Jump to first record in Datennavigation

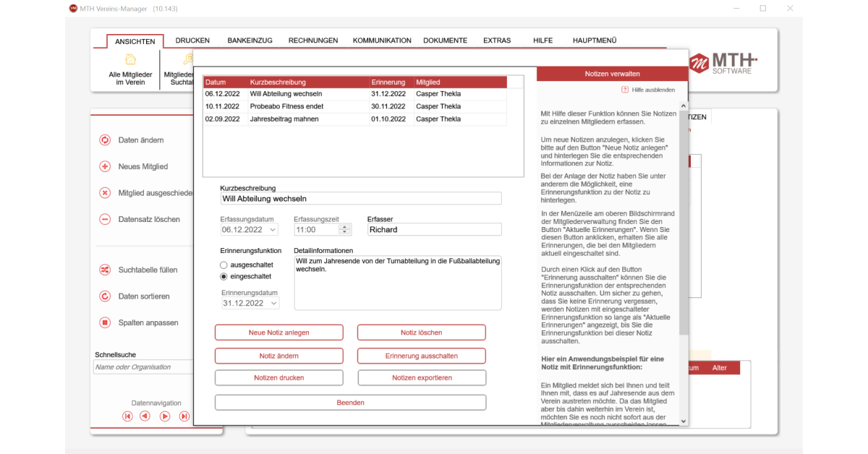coord(127,416)
